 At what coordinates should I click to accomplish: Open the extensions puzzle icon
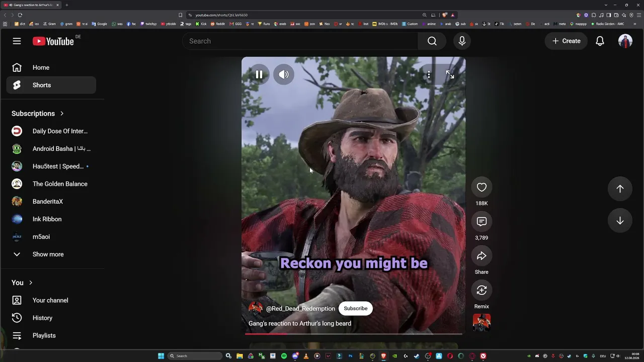click(x=594, y=15)
